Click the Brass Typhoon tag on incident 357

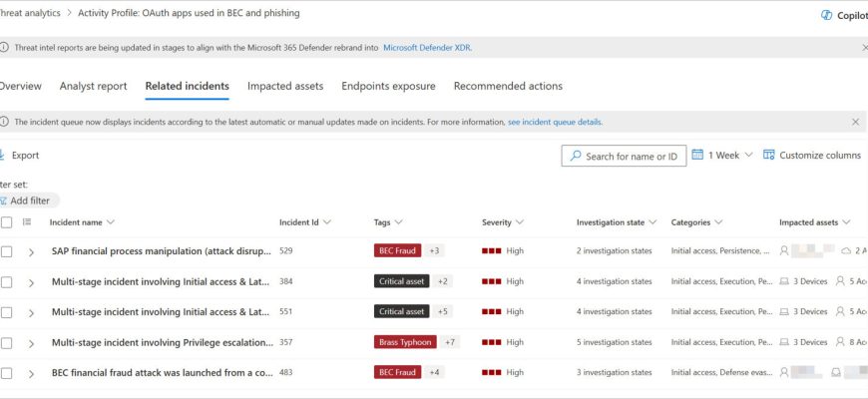point(405,342)
